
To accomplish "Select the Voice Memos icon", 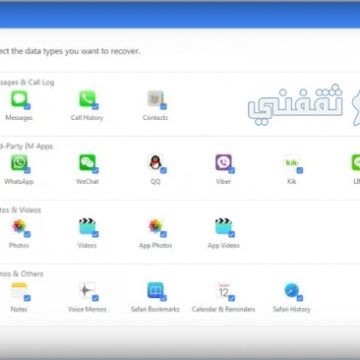I will pyautogui.click(x=87, y=290).
